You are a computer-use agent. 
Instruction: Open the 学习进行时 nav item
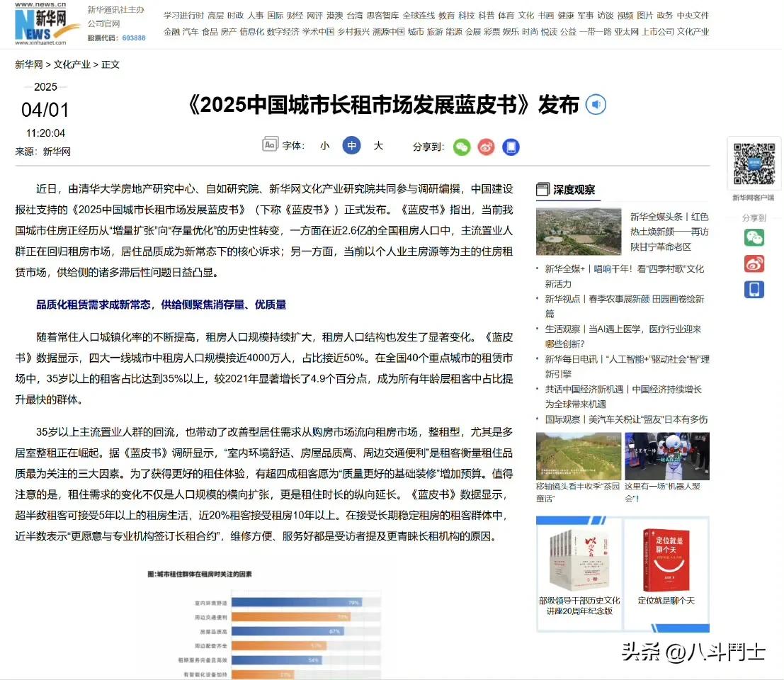coord(184,16)
